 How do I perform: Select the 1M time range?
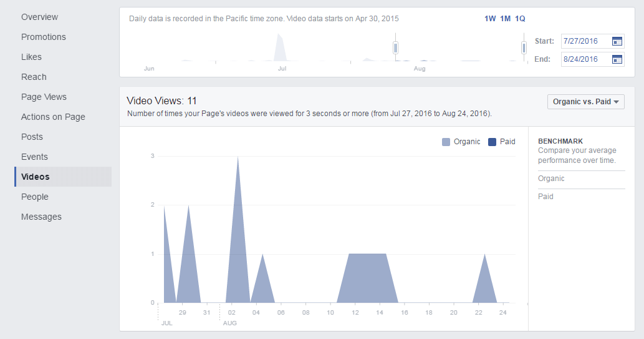coord(505,19)
